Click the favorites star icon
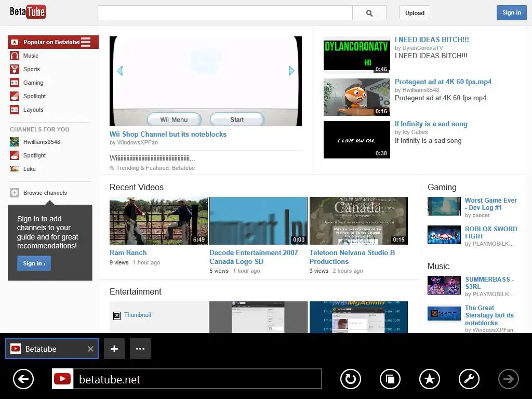 coord(430,379)
